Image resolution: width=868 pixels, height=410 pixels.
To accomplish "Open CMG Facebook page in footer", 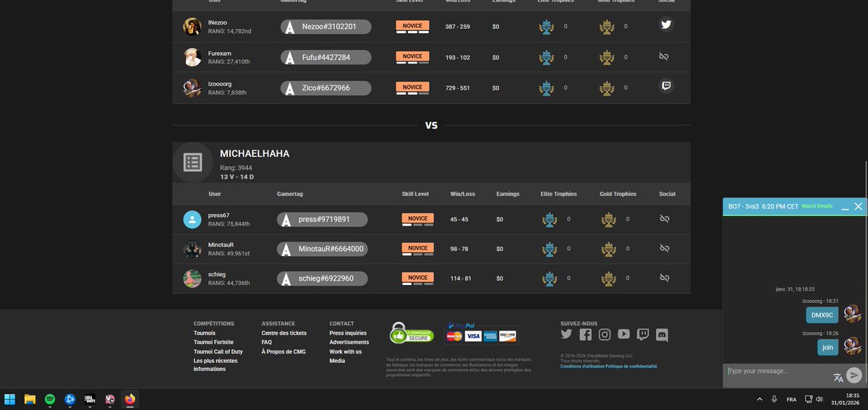I will 585,334.
